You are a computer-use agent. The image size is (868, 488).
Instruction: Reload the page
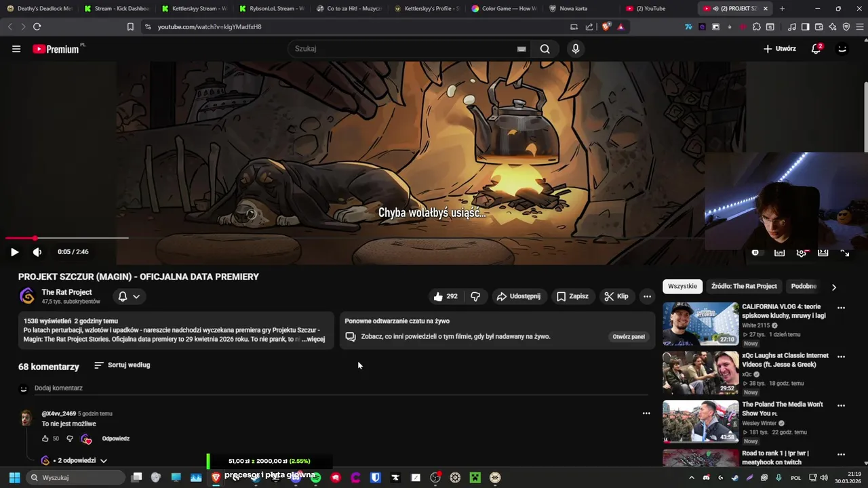pyautogui.click(x=37, y=26)
